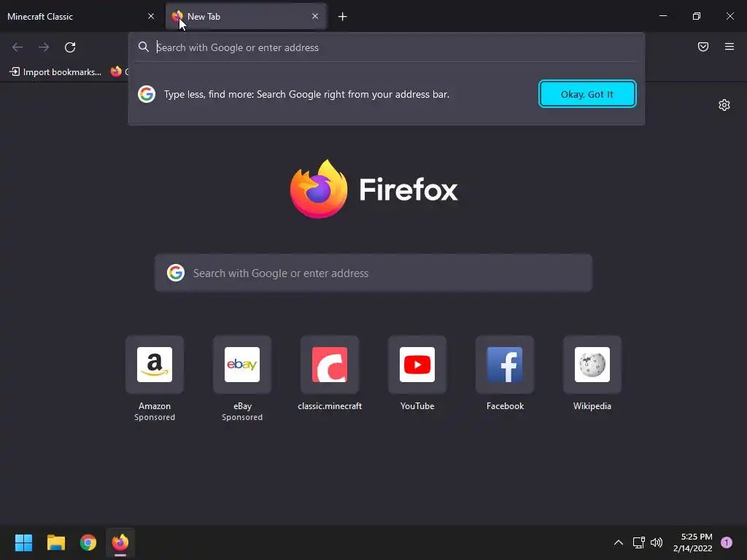Viewport: 747px width, 560px height.
Task: Launch Chrome from the taskbar
Action: [x=88, y=542]
